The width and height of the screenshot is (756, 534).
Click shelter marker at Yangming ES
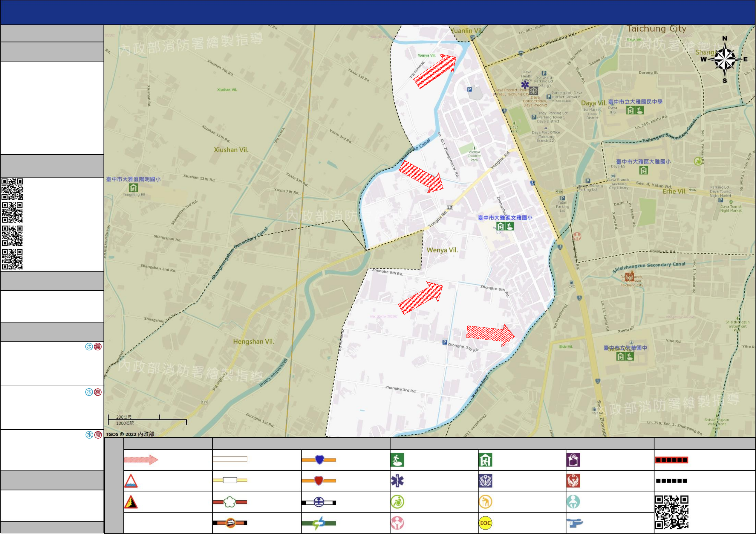click(x=133, y=188)
